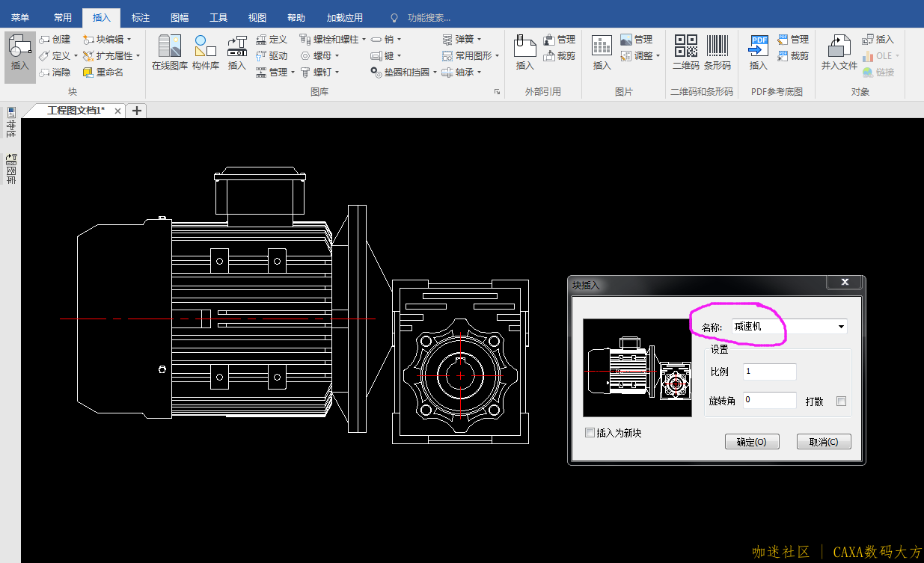The height and width of the screenshot is (563, 924).
Task: Expand the 垫圈和挡圈 dropdown
Action: tap(435, 73)
